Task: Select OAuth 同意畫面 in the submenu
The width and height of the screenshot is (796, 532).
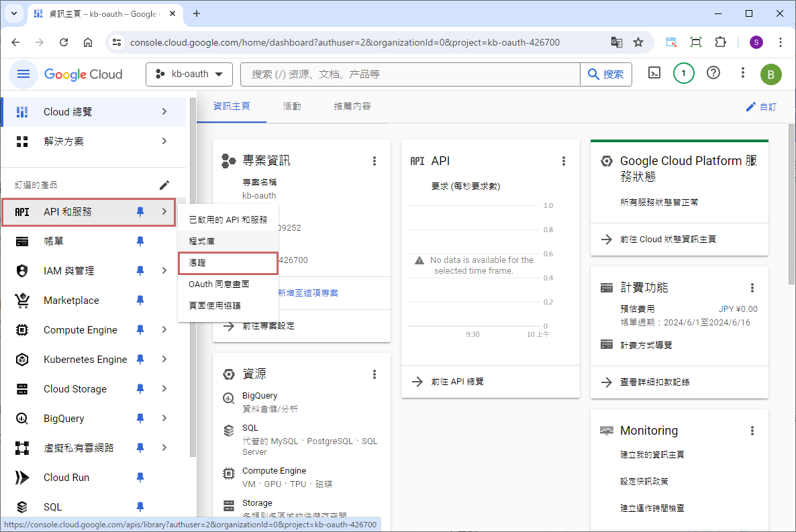Action: pos(219,284)
